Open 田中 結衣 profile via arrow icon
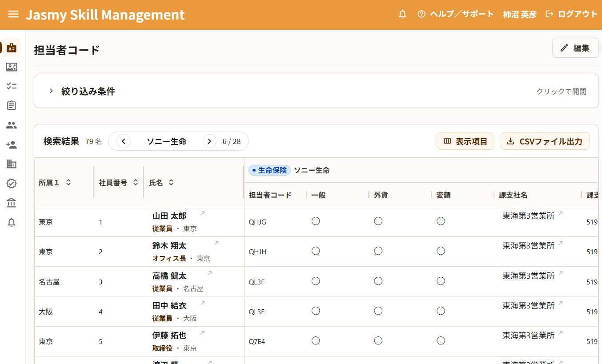Viewport: 602px width, 364px height. (203, 303)
